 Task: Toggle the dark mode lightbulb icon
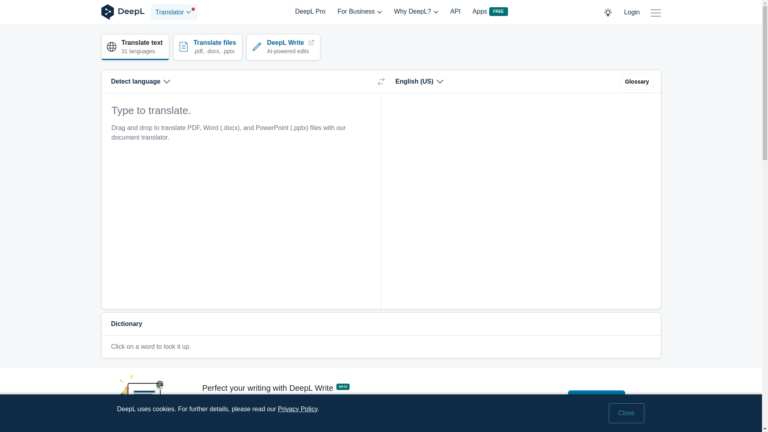(607, 12)
